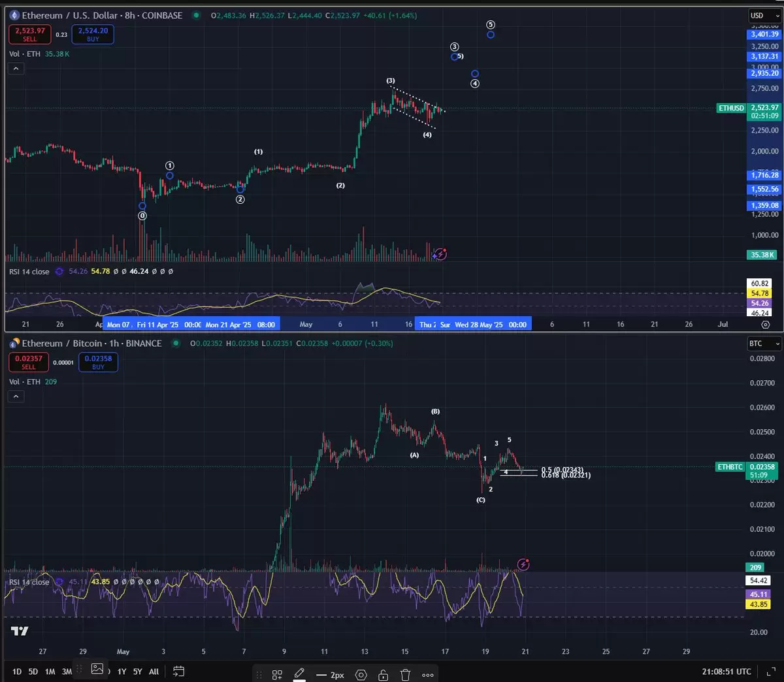The height and width of the screenshot is (682, 784).
Task: Select the circled 5 projected wave point
Action: [x=491, y=25]
